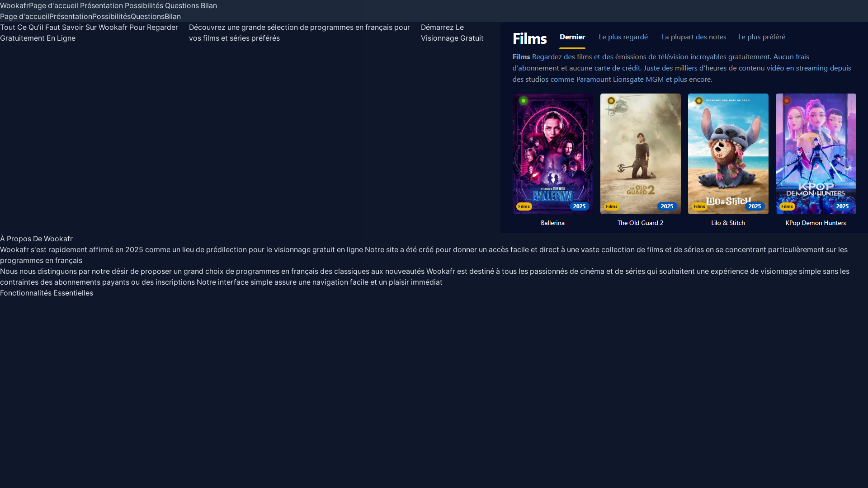Click the Tout Ce Qu'il Faut Savoir heading
Screen dimensions: 868x488
[x=89, y=33]
